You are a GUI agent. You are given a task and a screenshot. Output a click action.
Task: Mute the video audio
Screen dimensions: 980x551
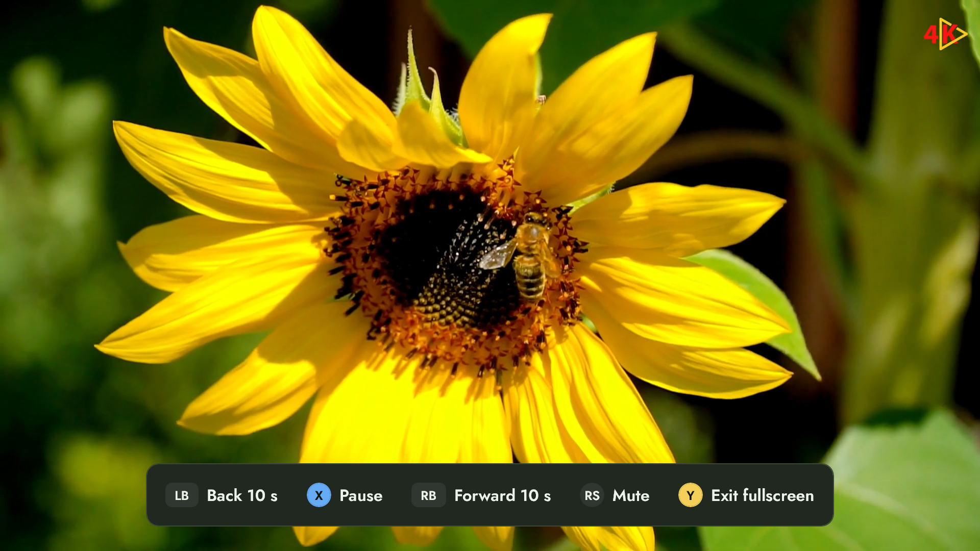(x=631, y=495)
